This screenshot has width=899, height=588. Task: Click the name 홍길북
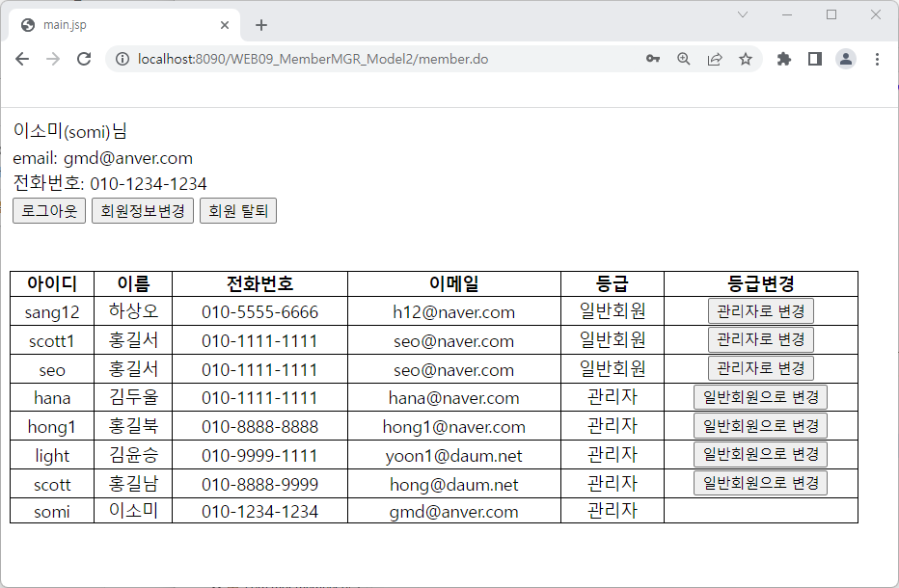tap(133, 426)
